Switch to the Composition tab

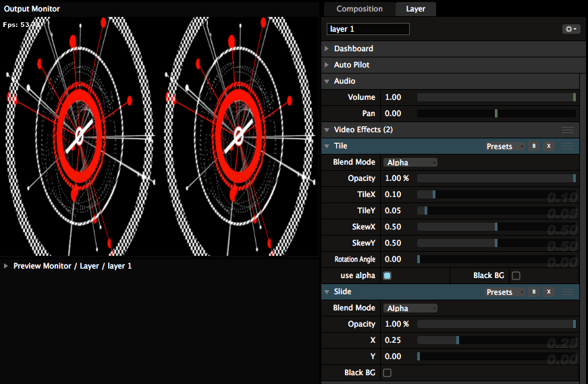click(359, 9)
